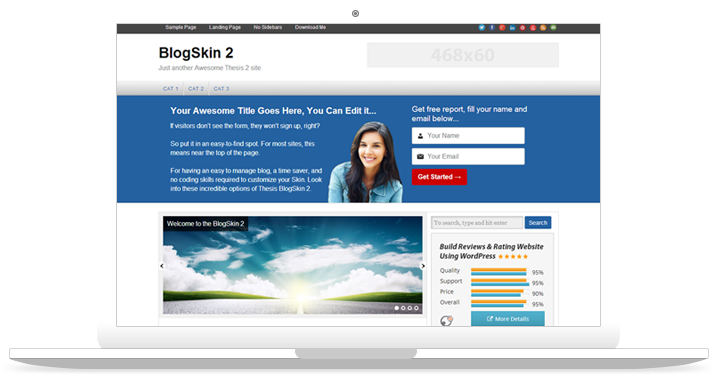Screen dimensions: 715x375
Task: Click the slider next arrow
Action: [x=423, y=266]
